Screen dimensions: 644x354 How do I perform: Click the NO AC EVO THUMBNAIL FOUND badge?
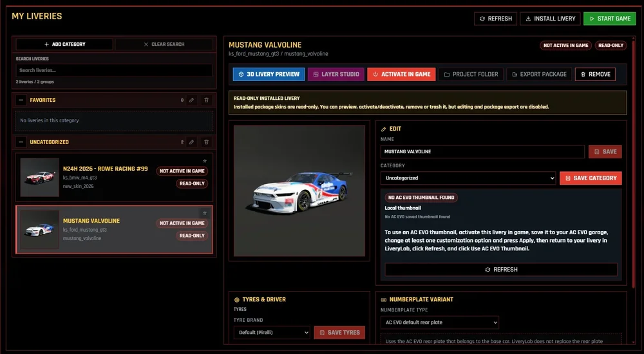click(x=421, y=198)
